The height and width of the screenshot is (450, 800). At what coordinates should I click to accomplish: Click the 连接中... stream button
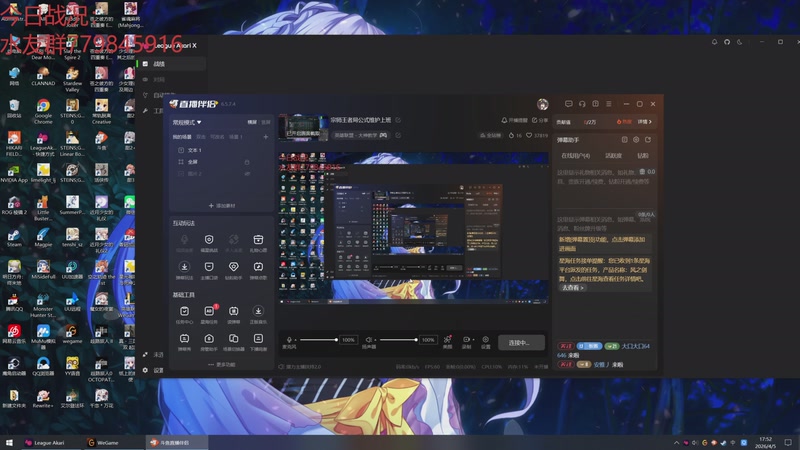coord(521,342)
